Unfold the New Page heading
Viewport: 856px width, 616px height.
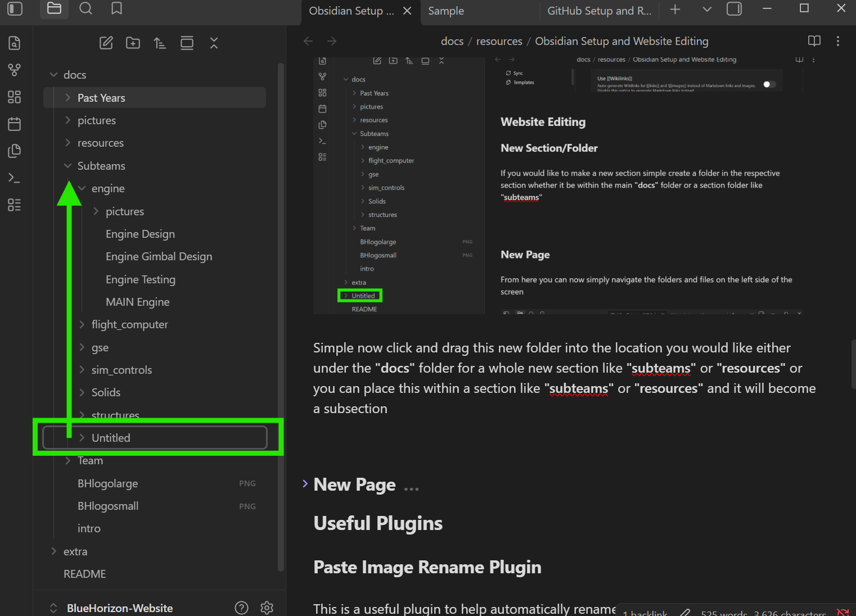point(305,484)
